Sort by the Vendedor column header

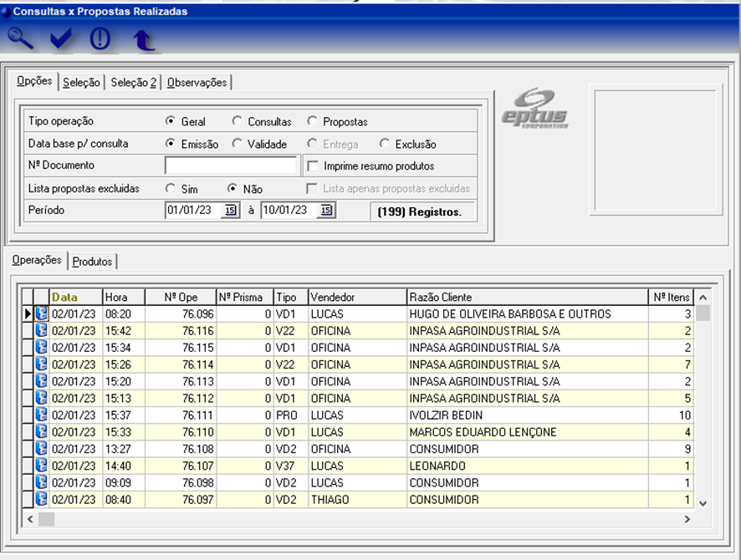[332, 297]
